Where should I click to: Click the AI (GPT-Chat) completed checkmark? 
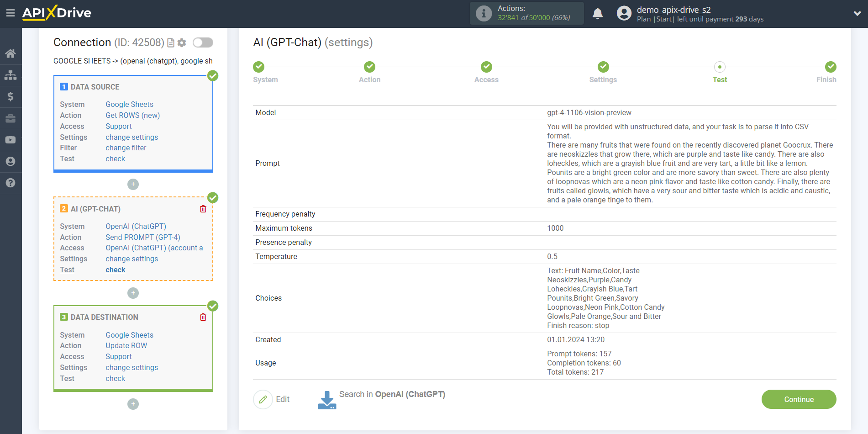(x=213, y=198)
